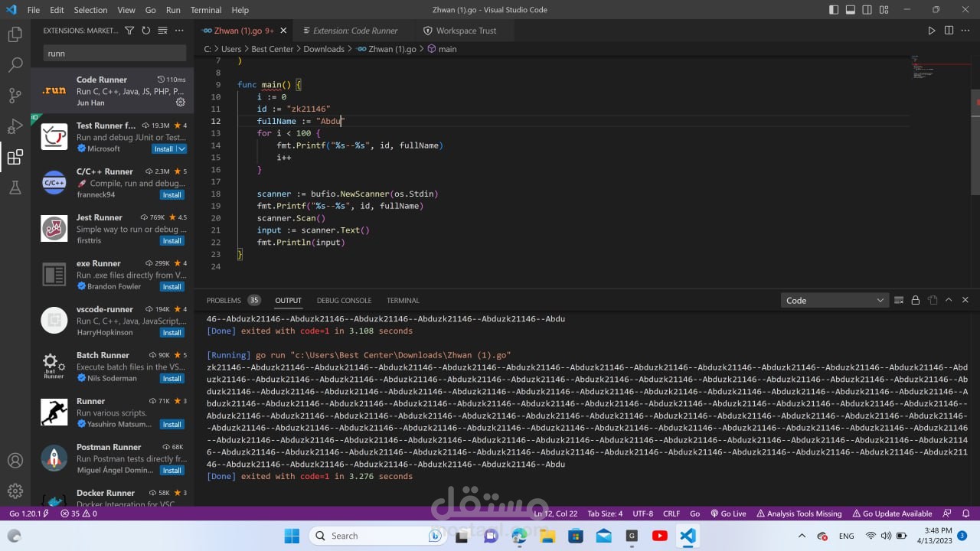Image resolution: width=980 pixels, height=551 pixels.
Task: Select the Run and Debug sidebar icon
Action: (x=15, y=126)
